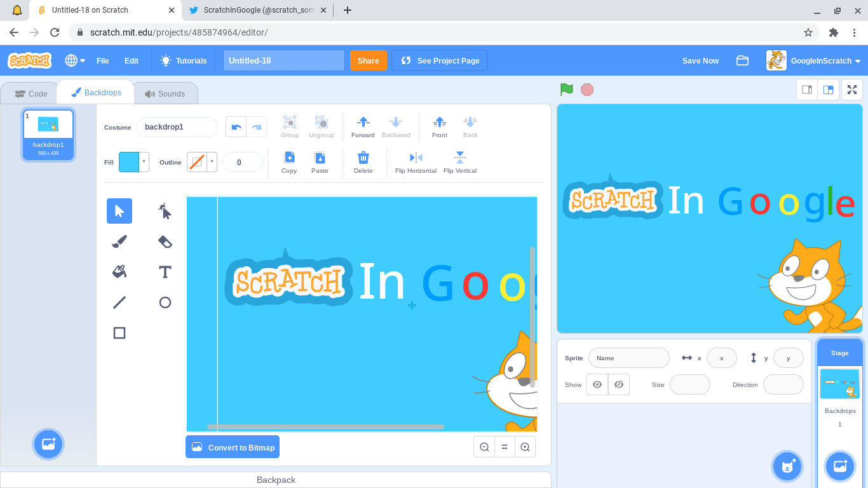Select the Brush tool
The width and height of the screenshot is (868, 488).
(119, 241)
